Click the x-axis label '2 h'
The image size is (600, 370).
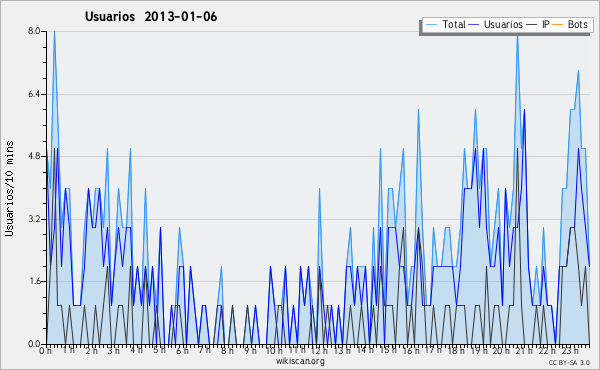click(x=91, y=350)
